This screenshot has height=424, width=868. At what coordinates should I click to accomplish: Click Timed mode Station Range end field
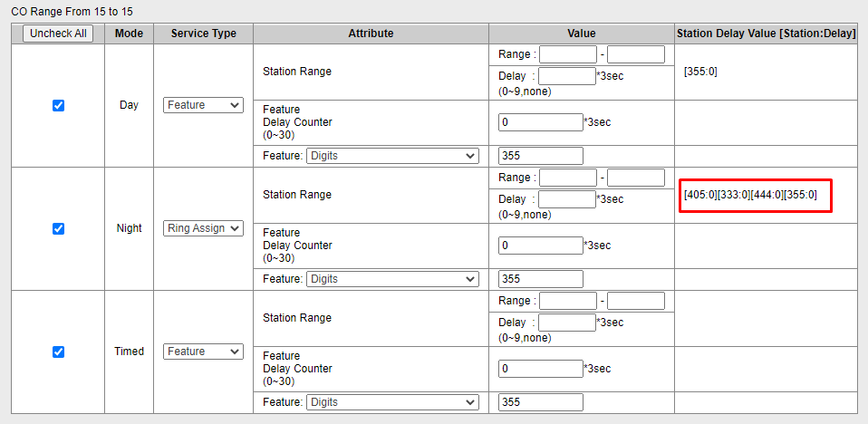pos(636,301)
